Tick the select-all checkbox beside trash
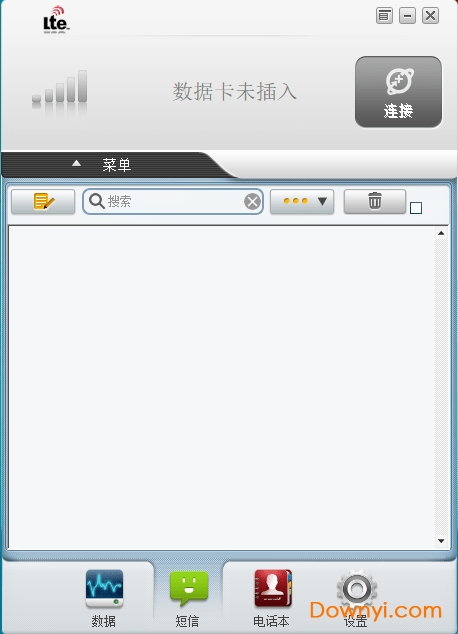This screenshot has width=458, height=634. click(416, 208)
